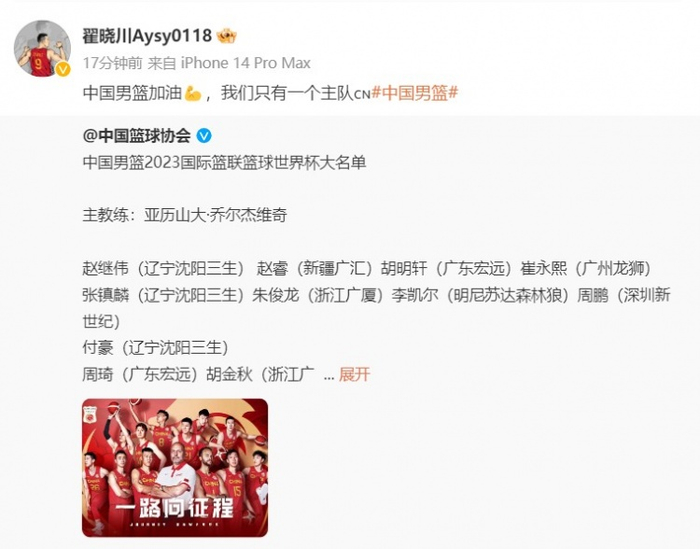
Task: Open 翟晓川 profile avatar picture
Action: 42,48
